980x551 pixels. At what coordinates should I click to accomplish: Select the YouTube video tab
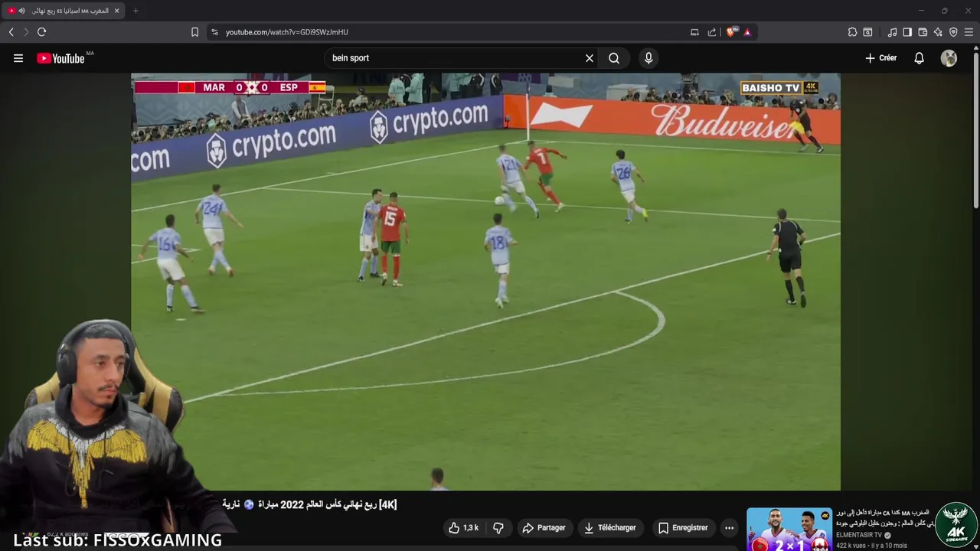(64, 11)
